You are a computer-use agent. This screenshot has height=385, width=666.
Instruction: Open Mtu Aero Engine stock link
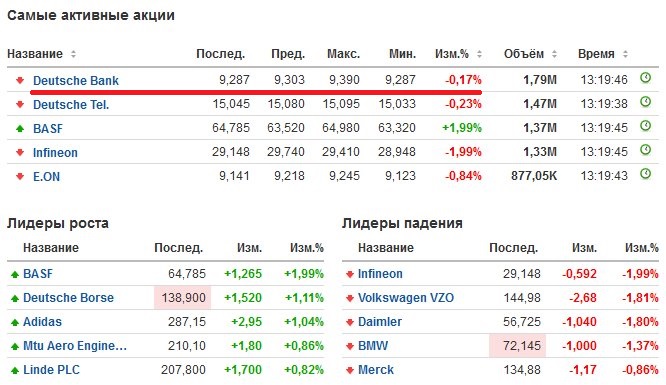75,346
